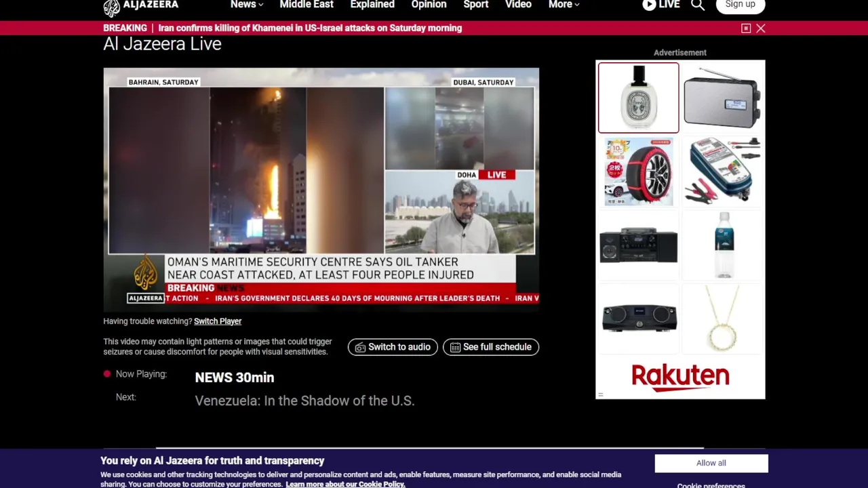868x488 pixels.
Task: Click the ad info icon below Rakuten
Action: pos(600,394)
